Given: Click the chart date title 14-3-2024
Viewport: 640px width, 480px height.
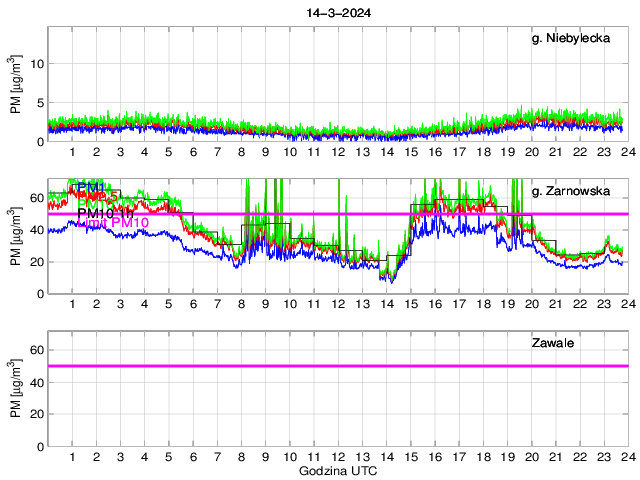Looking at the screenshot, I should pyautogui.click(x=338, y=13).
